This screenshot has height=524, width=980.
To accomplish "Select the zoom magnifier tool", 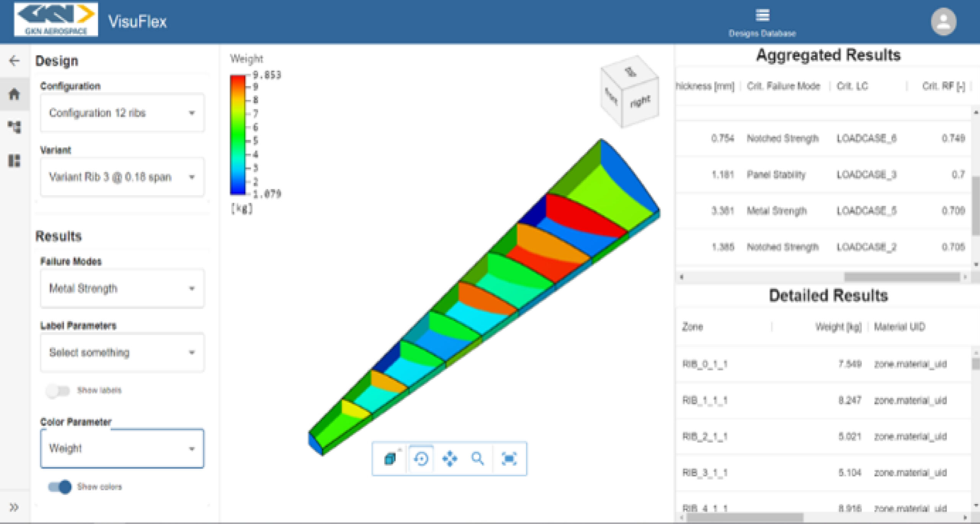I will point(478,458).
